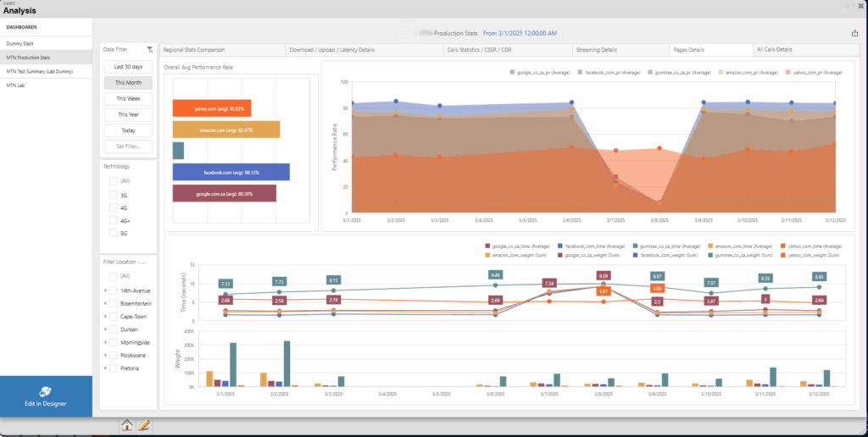
Task: Click the facebook.com blue performance bar
Action: [231, 172]
